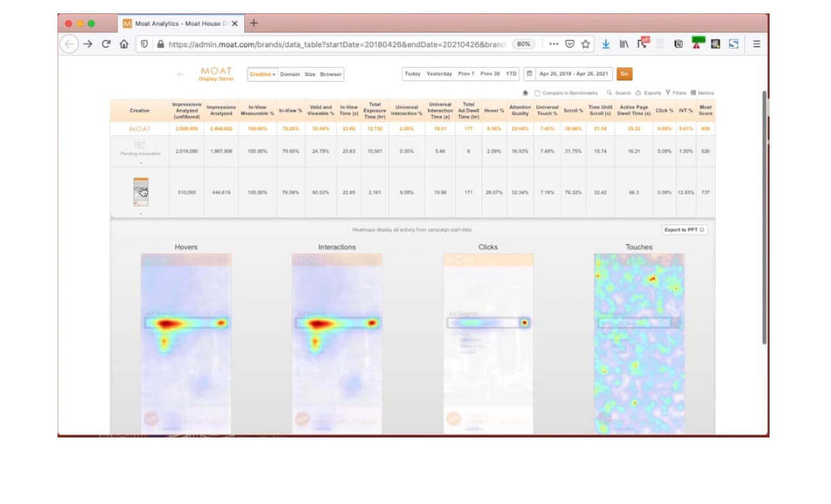This screenshot has width=831, height=504.
Task: Select the Prev 30 date range
Action: click(490, 74)
